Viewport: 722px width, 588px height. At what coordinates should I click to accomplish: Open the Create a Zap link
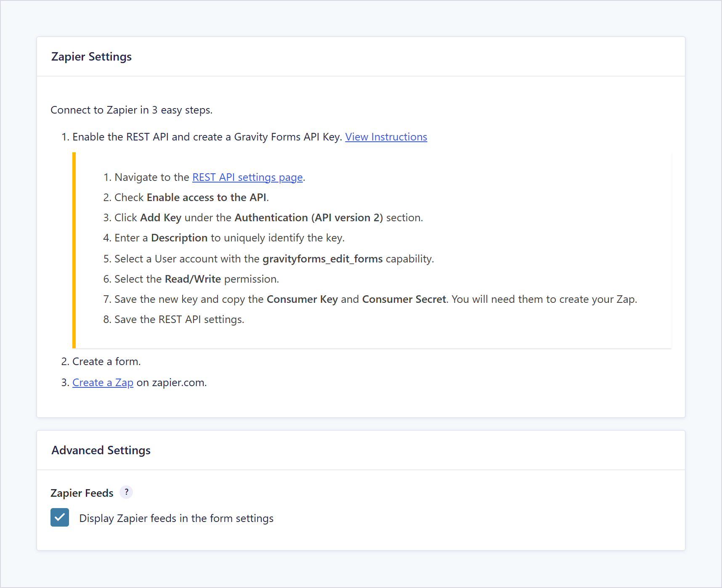103,382
